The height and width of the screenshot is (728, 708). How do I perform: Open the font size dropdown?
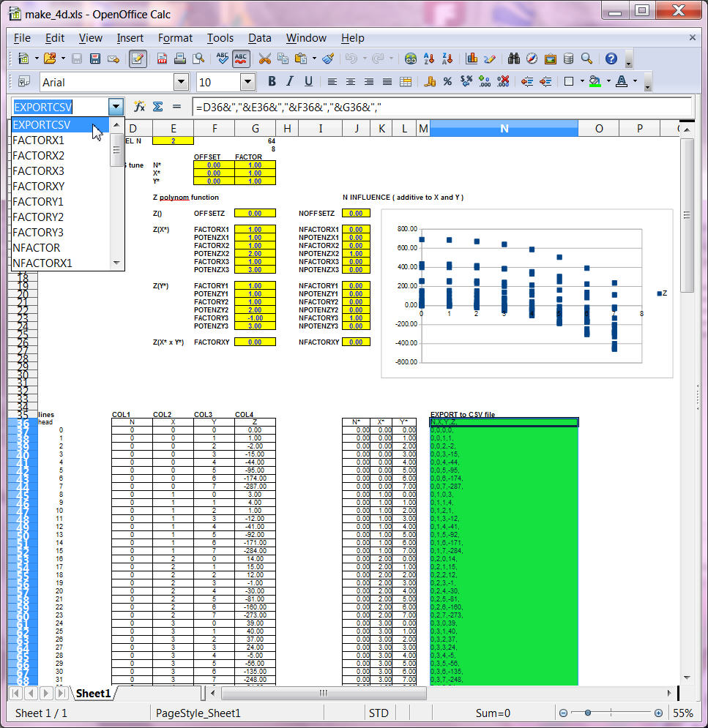[247, 82]
